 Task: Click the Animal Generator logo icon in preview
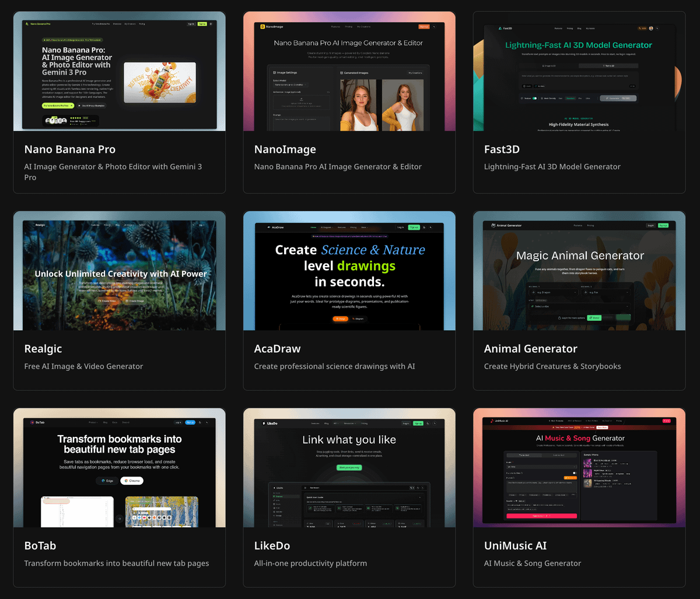(493, 225)
